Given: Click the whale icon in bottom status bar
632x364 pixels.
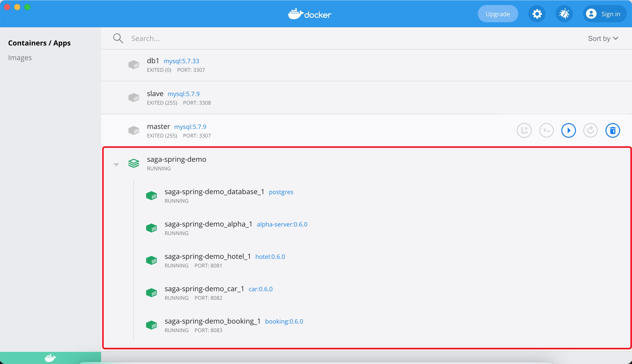Looking at the screenshot, I should coord(50,358).
